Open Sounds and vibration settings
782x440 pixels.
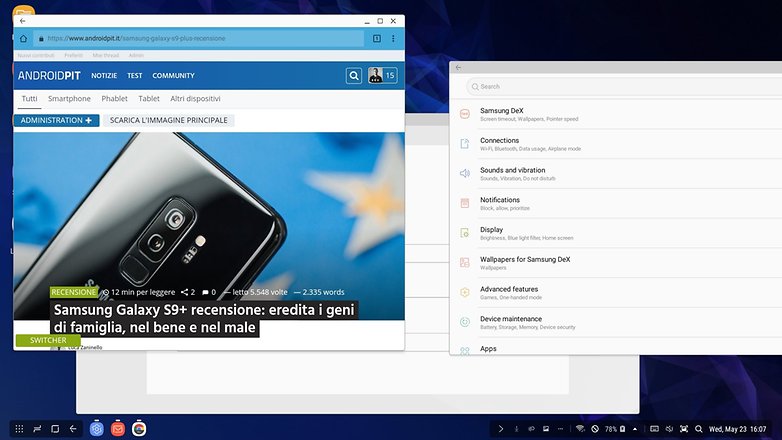click(x=616, y=174)
